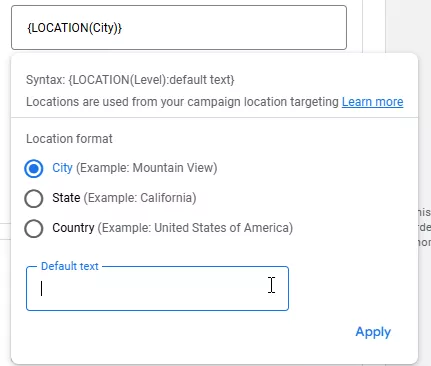The width and height of the screenshot is (431, 366).
Task: Apply the location insertion settings
Action: click(373, 332)
